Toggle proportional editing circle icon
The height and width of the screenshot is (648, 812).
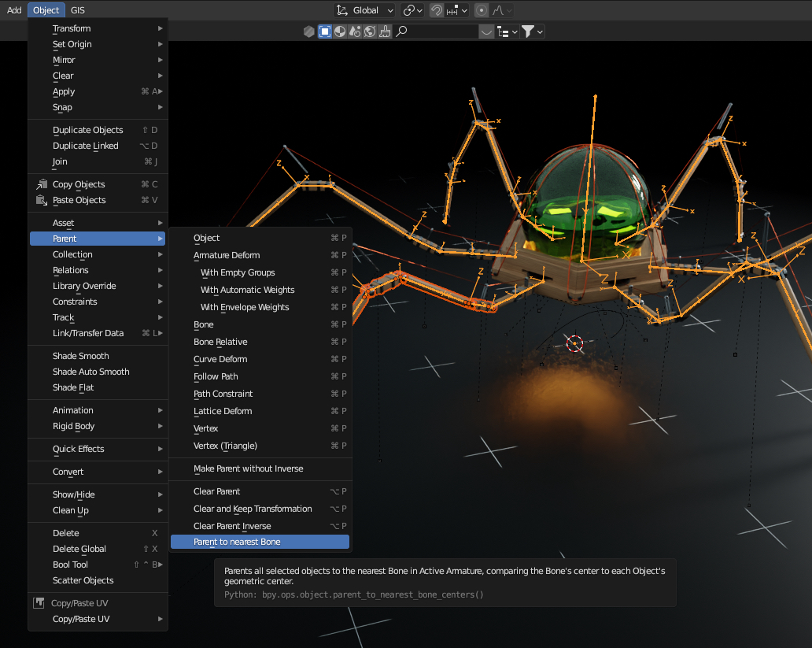[481, 10]
